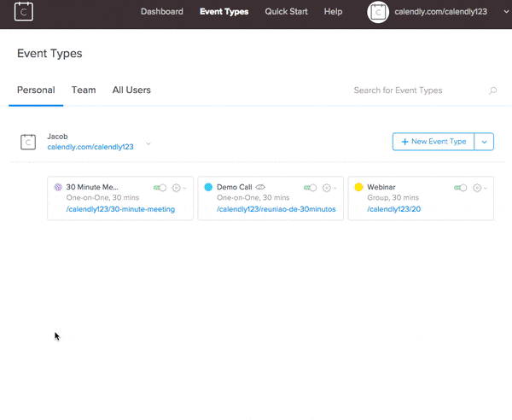Click yellow color dot of Webinar
Viewport: 512px width, 420px height.
click(358, 187)
